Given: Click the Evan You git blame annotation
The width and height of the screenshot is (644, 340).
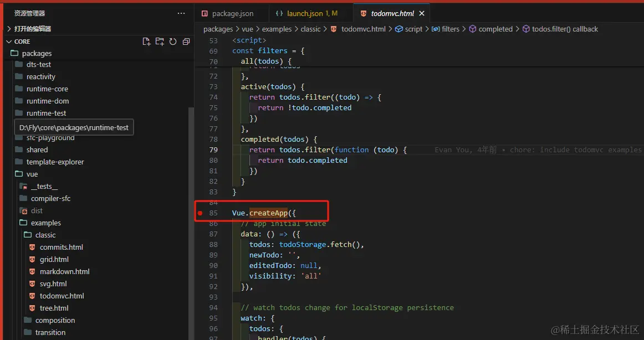Looking at the screenshot, I should coord(538,150).
